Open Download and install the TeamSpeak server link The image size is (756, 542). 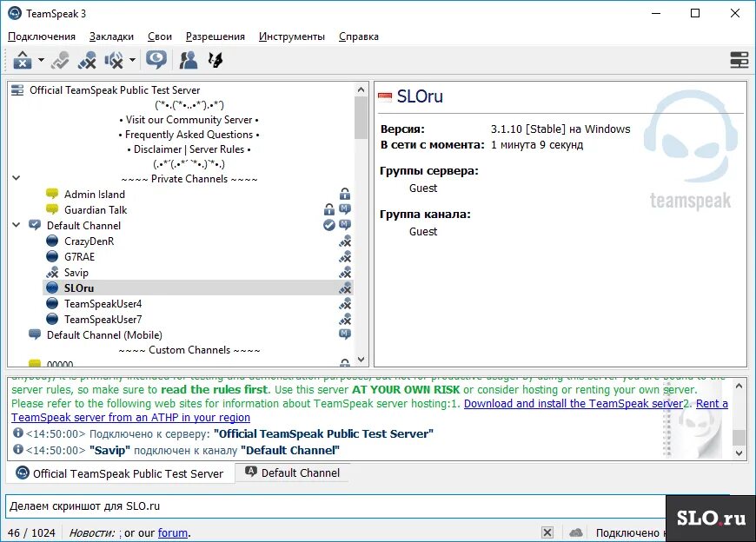click(574, 404)
